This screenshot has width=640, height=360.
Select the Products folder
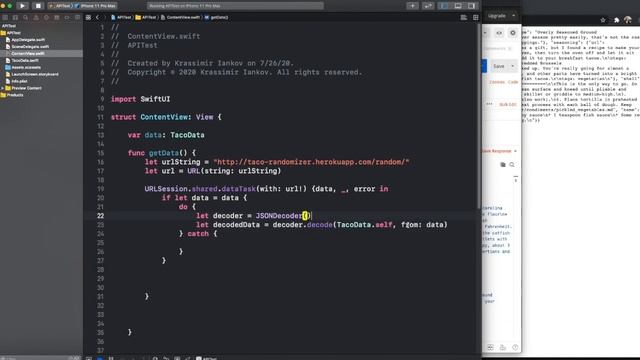[x=12, y=95]
